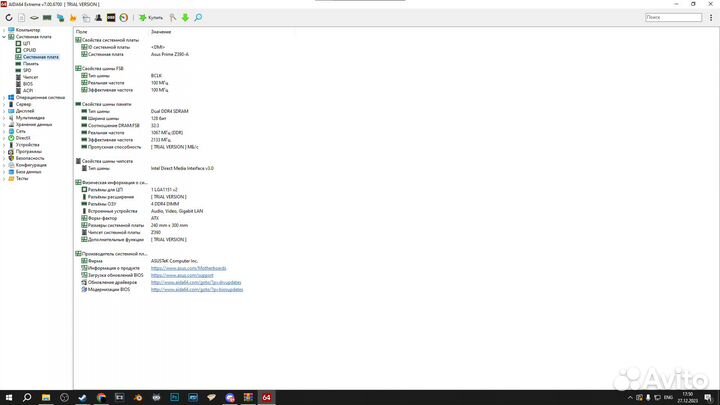Image resolution: width=720 pixels, height=405 pixels.
Task: Select Программы in the tree
Action: click(x=28, y=151)
